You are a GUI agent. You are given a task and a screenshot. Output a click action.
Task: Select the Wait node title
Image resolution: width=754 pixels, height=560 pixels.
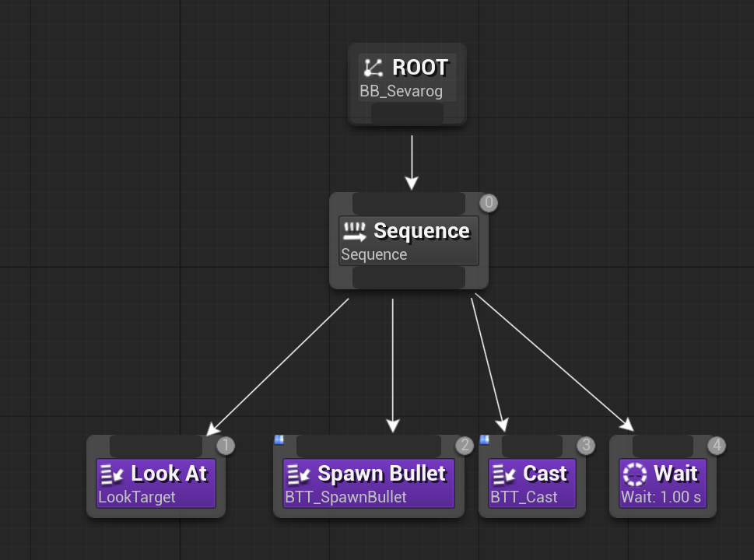point(676,474)
